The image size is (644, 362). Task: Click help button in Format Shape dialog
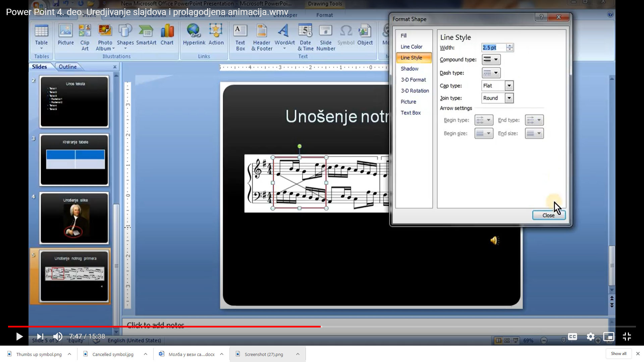(541, 17)
